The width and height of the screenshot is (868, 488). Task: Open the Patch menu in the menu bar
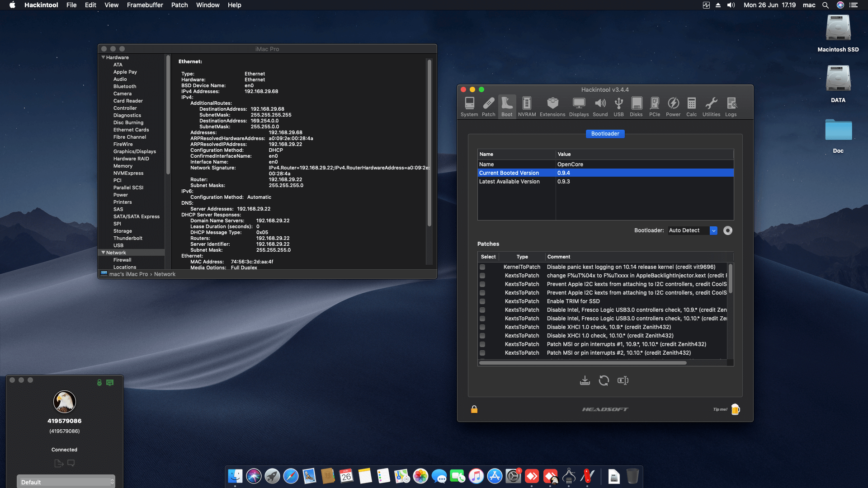tap(179, 5)
